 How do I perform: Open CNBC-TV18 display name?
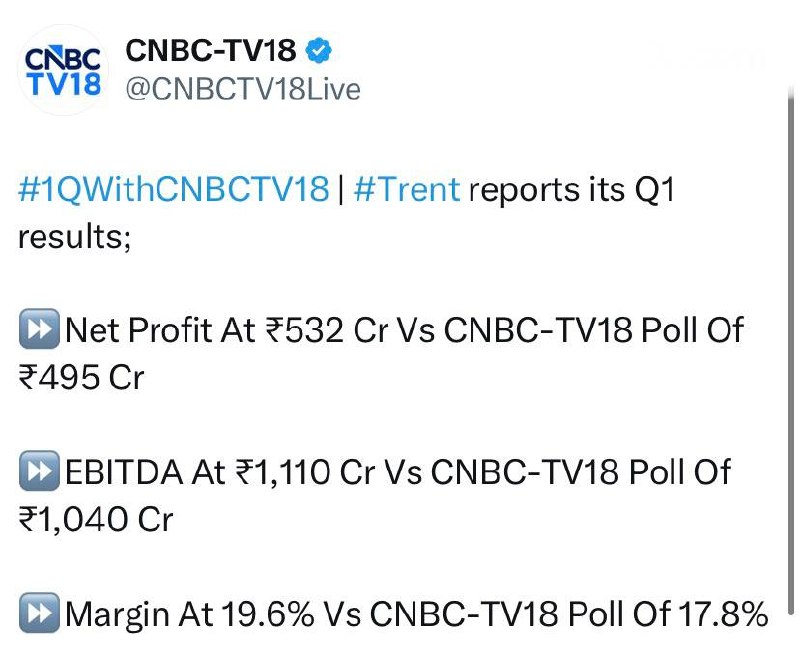(x=211, y=51)
